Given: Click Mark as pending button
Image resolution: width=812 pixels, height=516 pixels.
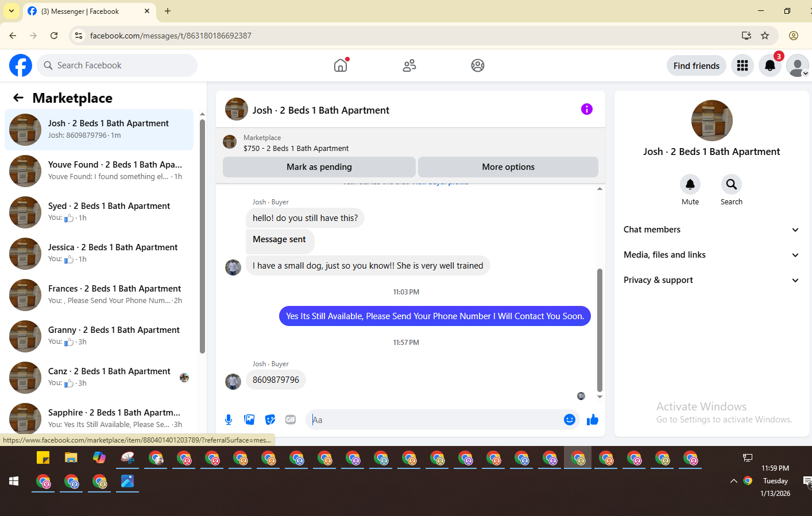Looking at the screenshot, I should pos(319,167).
